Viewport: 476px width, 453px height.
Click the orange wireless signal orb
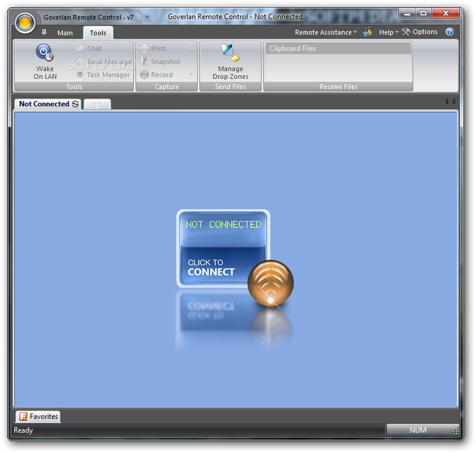pyautogui.click(x=271, y=283)
